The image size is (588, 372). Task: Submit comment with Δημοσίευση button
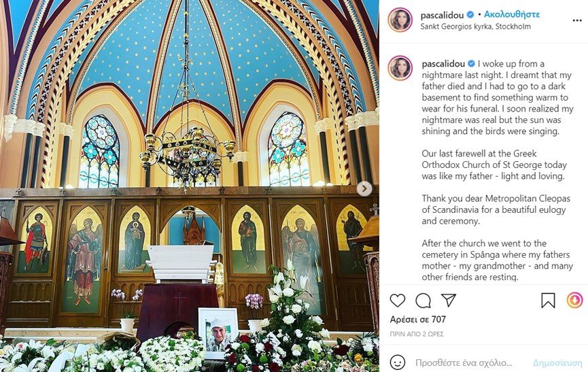coord(557,363)
